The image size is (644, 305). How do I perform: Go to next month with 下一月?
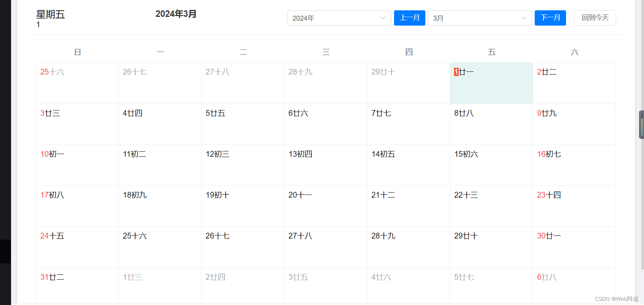point(550,18)
